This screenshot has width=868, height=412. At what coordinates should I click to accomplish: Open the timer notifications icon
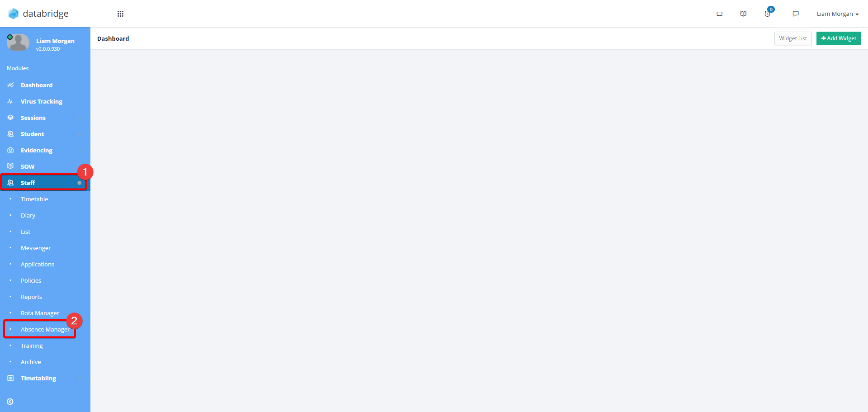pyautogui.click(x=768, y=14)
